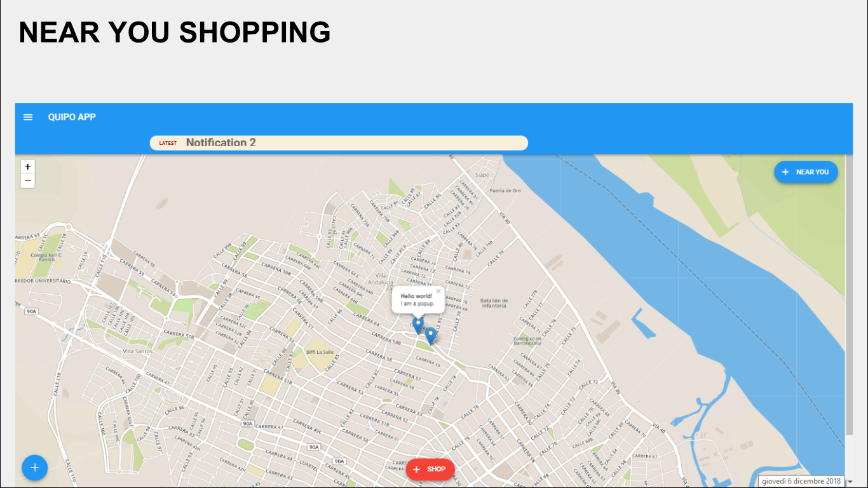Click the LATEST label in notification bar
Image resolution: width=868 pixels, height=488 pixels.
(x=168, y=143)
